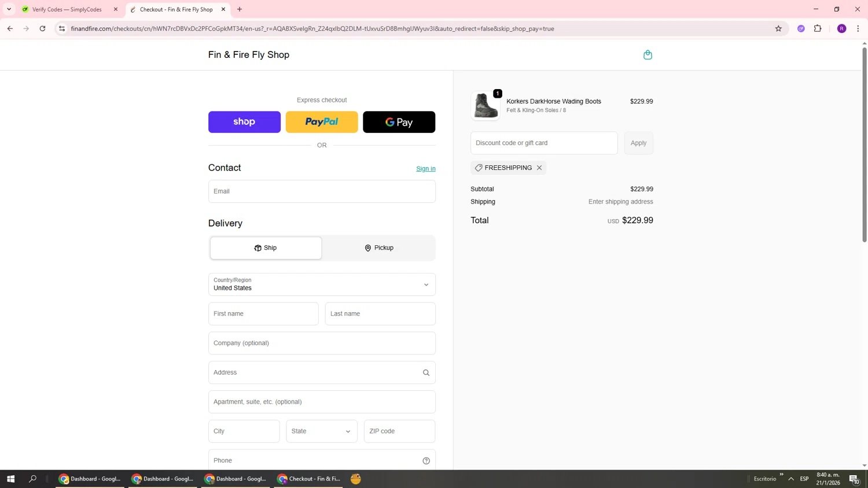Screen dimensions: 868x488
Task: Pay with Shop Pay button
Action: pos(244,122)
